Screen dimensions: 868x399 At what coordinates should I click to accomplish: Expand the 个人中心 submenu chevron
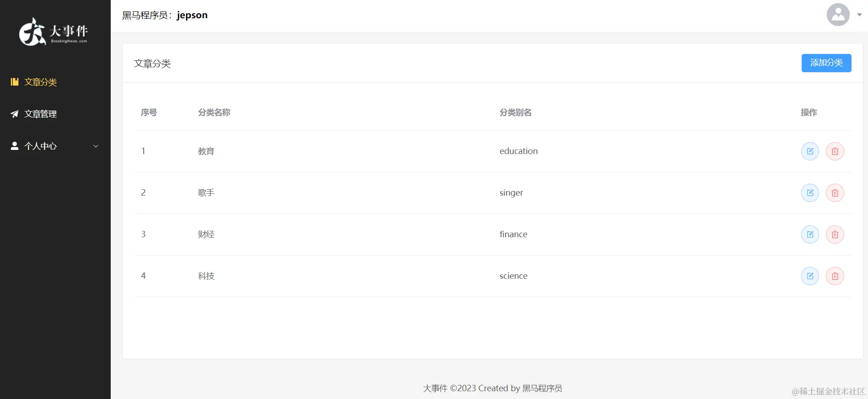pos(96,146)
